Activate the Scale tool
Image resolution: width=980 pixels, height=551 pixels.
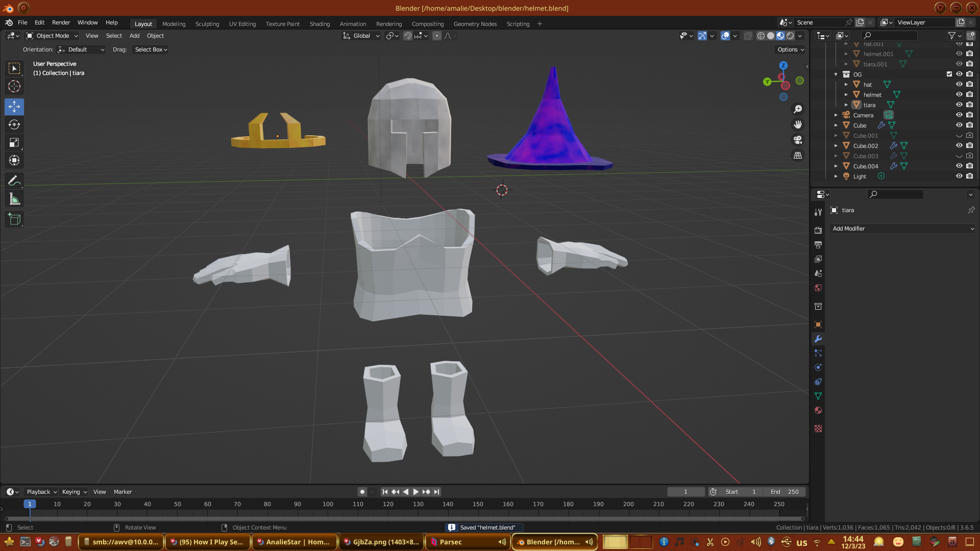click(14, 143)
